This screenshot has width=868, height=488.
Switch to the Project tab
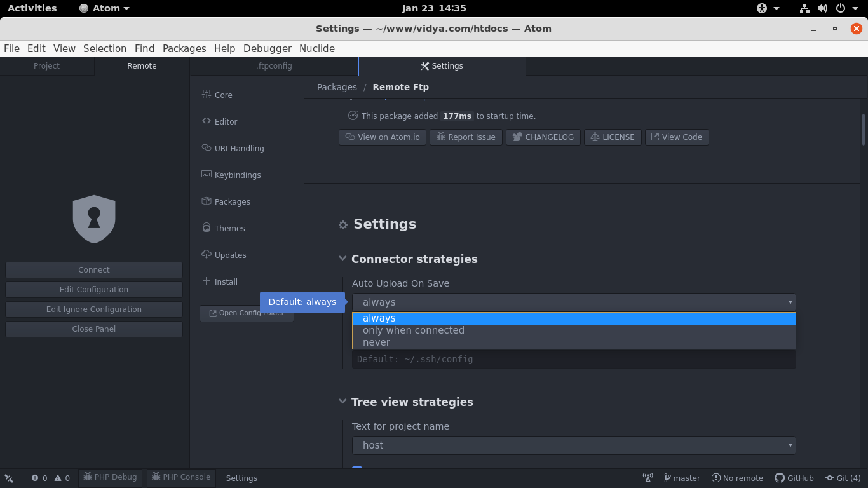click(x=47, y=66)
